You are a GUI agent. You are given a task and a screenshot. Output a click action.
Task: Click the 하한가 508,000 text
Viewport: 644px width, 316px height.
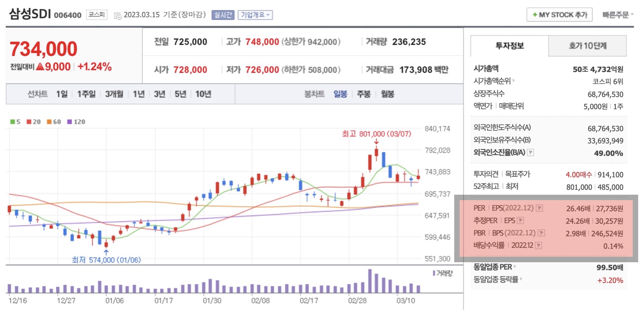311,70
